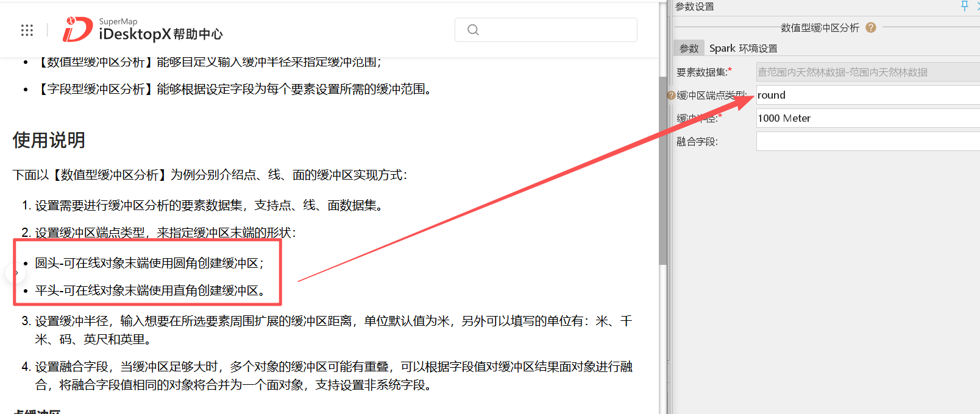The height and width of the screenshot is (414, 980).
Task: Click the red iDesktopX logo icon
Action: point(77,29)
